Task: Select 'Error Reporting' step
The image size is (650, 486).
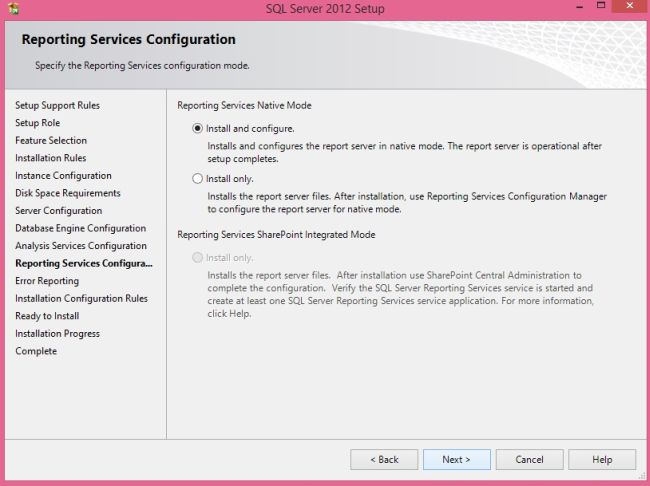Action: tap(47, 281)
